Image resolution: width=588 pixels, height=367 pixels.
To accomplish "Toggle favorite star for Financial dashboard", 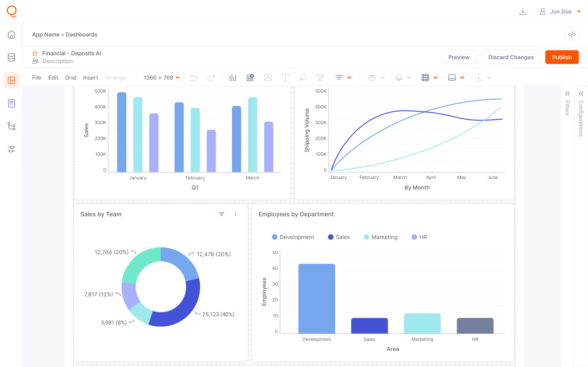I will coord(35,53).
